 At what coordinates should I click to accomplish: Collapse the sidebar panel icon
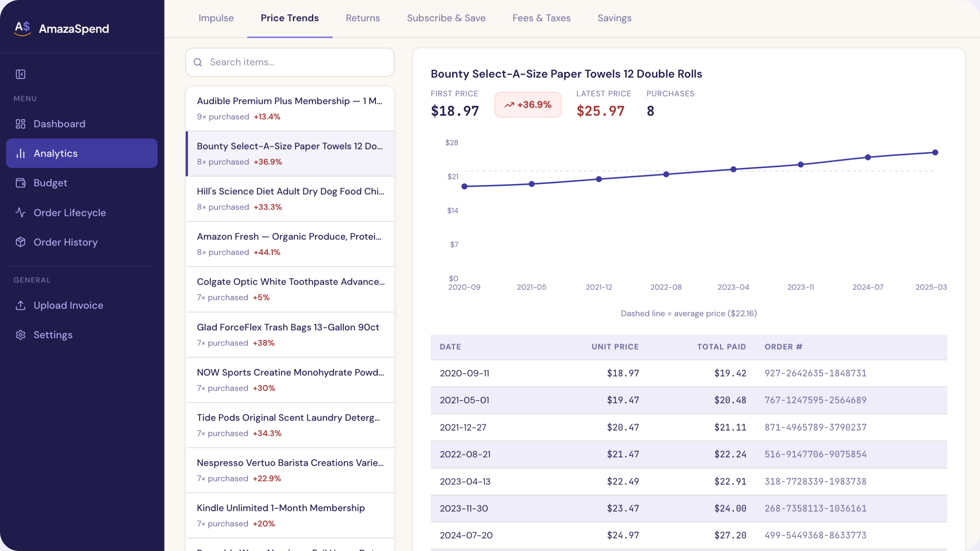point(21,74)
